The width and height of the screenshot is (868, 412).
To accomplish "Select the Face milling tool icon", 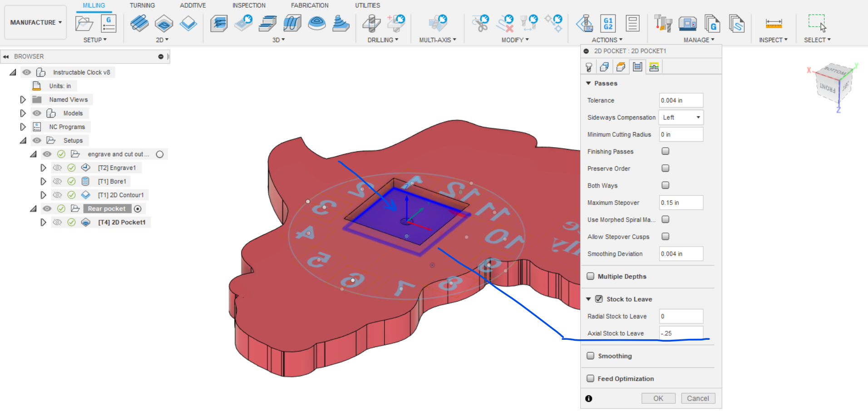I will point(188,23).
